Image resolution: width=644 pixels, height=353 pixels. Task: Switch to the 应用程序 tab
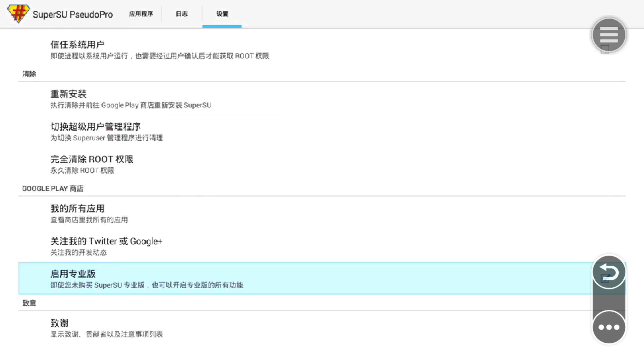pos(141,14)
